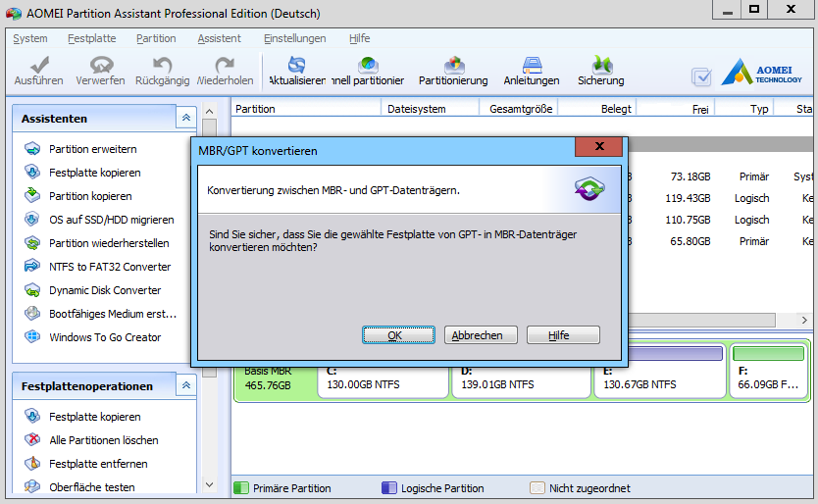Image resolution: width=818 pixels, height=504 pixels.
Task: Click the Alle Partitionen löschen icon
Action: coord(32,440)
